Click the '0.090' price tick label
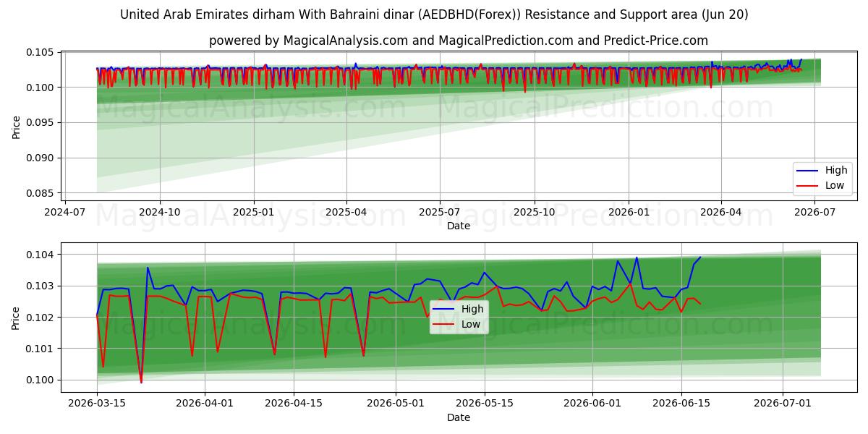This screenshot has height=434, width=868. point(41,158)
